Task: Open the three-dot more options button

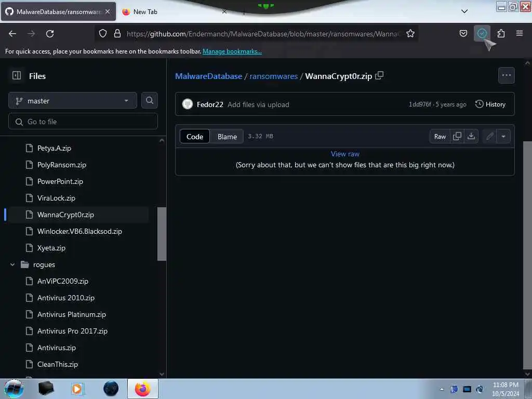Action: click(506, 75)
